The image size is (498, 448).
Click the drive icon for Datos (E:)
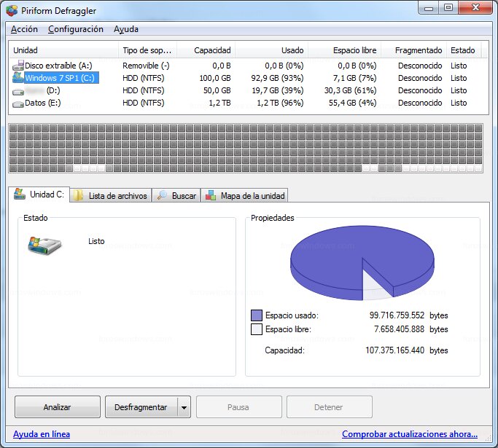18,104
